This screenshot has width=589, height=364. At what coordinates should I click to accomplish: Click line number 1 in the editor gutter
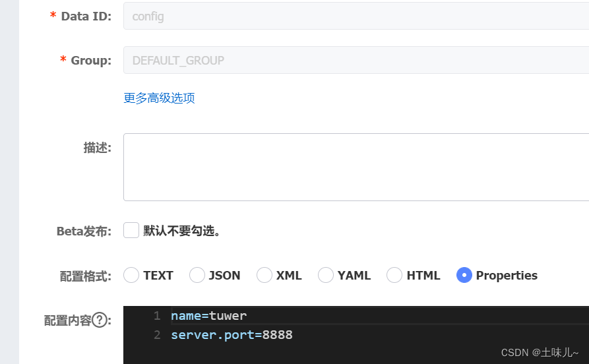click(x=157, y=316)
